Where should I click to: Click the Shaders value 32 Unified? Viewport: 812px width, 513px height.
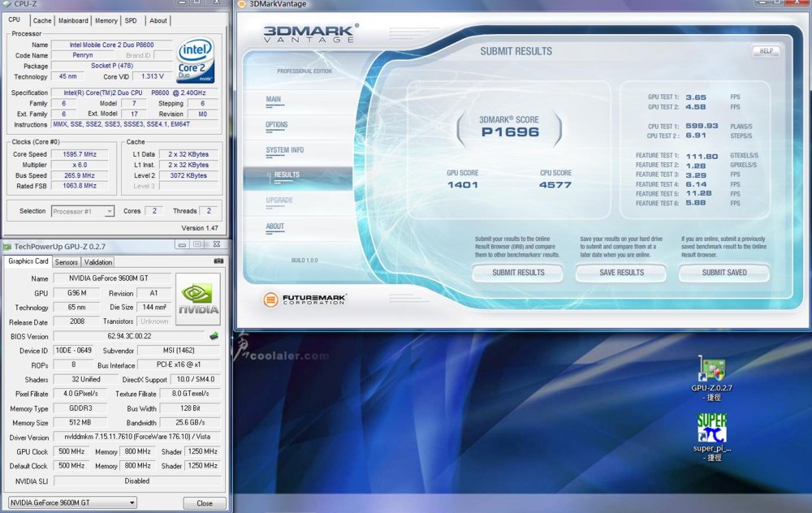click(x=86, y=379)
